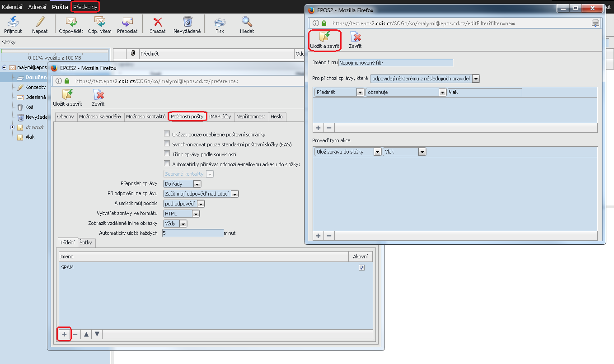Image resolution: width=614 pixels, height=364 pixels.
Task: Switch to the Štítky tab
Action: click(86, 243)
